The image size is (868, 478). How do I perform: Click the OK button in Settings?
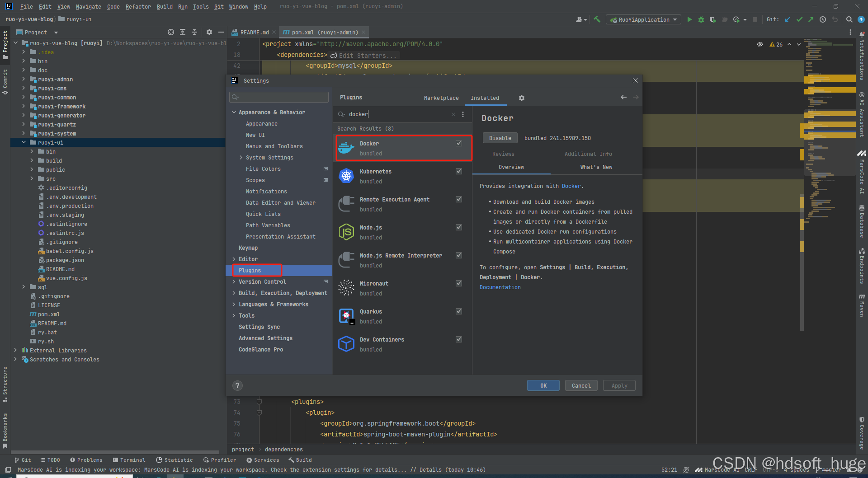tap(543, 385)
